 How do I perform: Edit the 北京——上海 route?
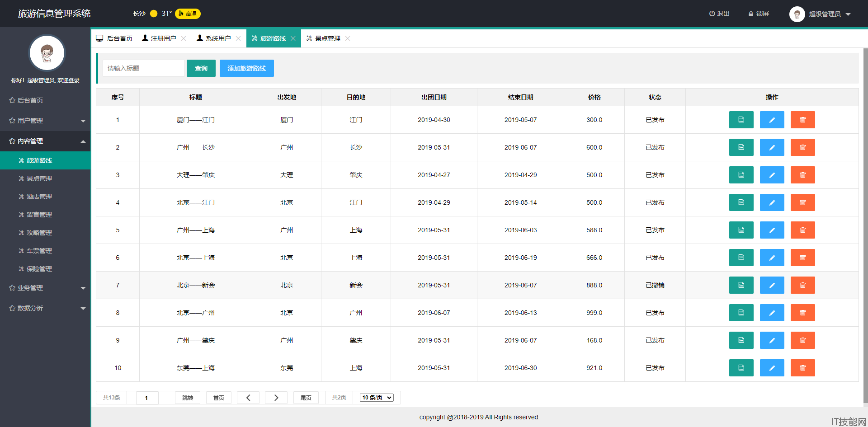click(x=772, y=258)
